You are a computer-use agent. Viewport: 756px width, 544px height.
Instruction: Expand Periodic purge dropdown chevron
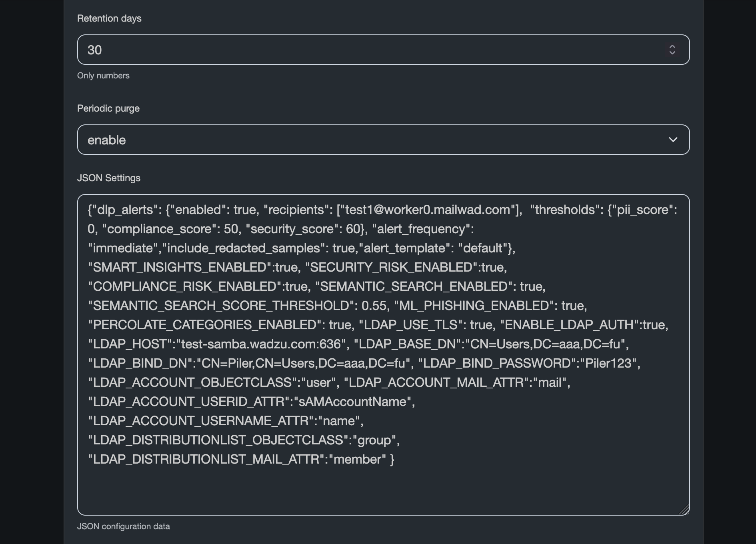[x=673, y=140]
